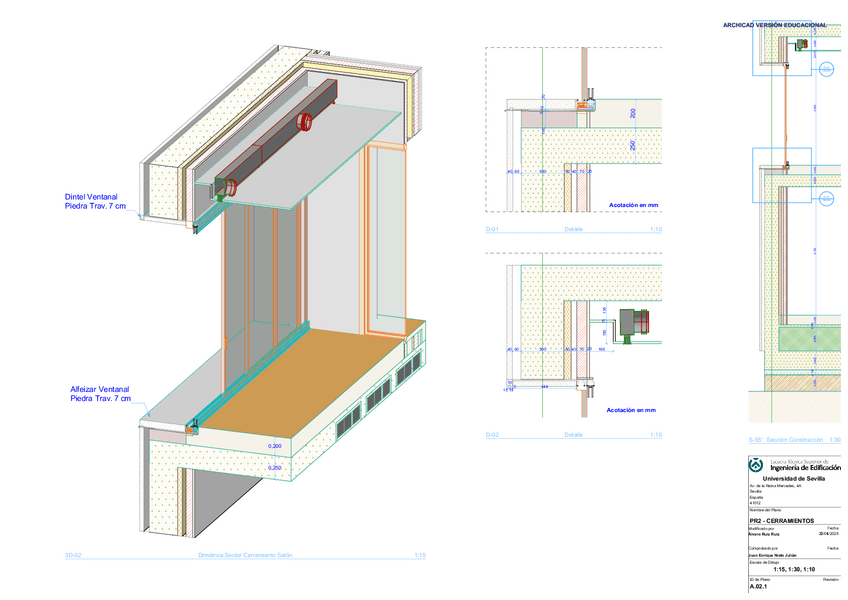Image resolution: width=848 pixels, height=600 pixels.
Task: Select the 'Alfeizar Ventanal Piedra Trav. 7 cm' label
Action: (x=100, y=393)
